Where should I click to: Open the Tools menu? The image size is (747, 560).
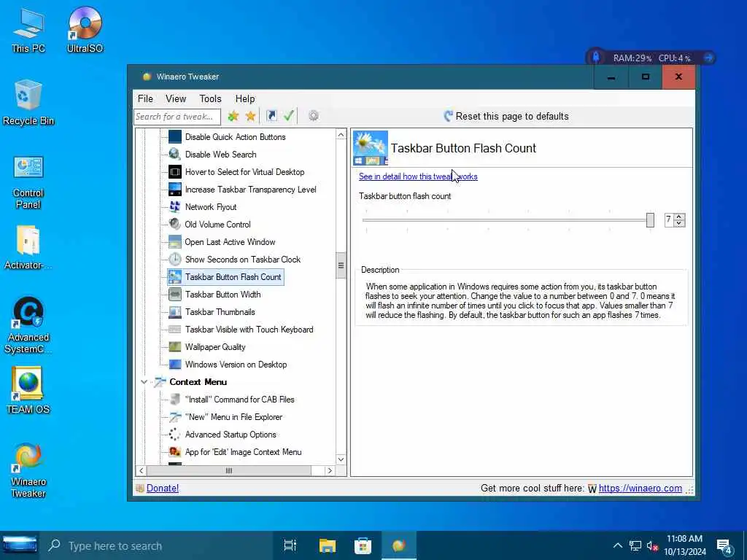[x=210, y=98]
